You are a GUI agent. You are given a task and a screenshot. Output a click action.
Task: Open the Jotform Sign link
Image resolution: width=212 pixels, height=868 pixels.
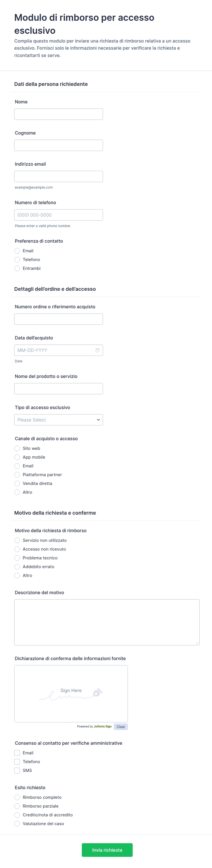coord(103,726)
